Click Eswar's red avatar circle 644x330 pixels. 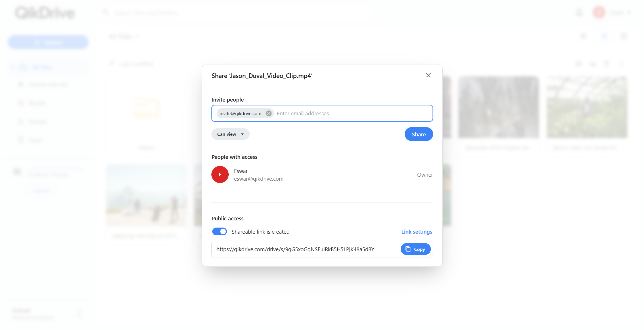[220, 175]
